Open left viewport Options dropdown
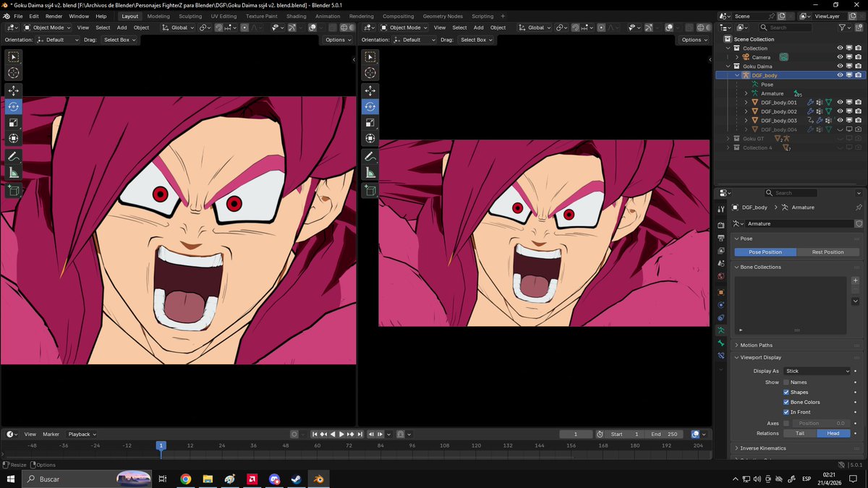Screen dimensions: 868x488 (337, 40)
